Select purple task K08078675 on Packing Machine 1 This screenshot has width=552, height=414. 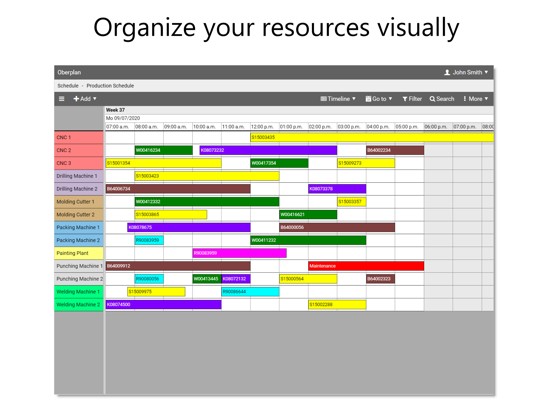pyautogui.click(x=189, y=227)
